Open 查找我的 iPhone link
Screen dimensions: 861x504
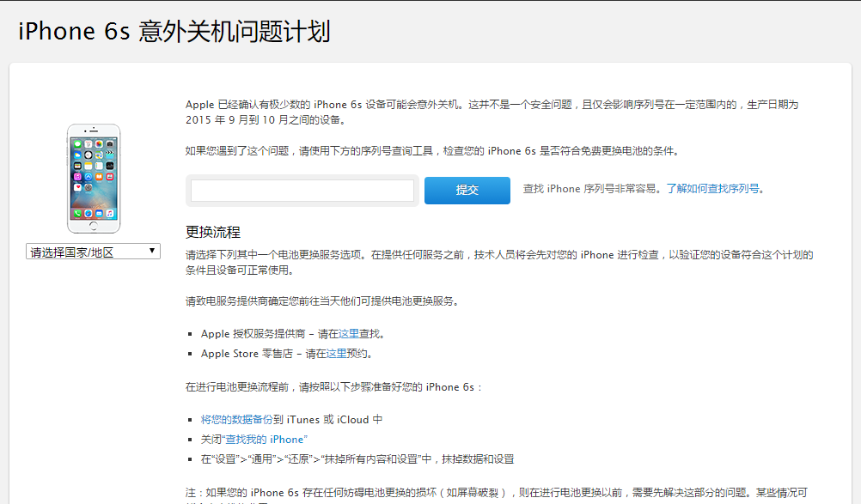tap(265, 440)
